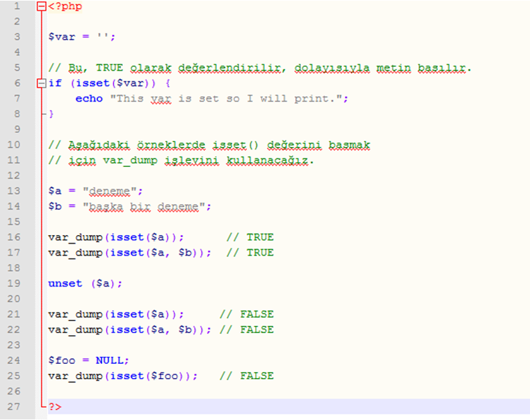Click var_dump(isset($foo)) on line 25
Screen dimensions: 530x420
pyautogui.click(x=123, y=376)
